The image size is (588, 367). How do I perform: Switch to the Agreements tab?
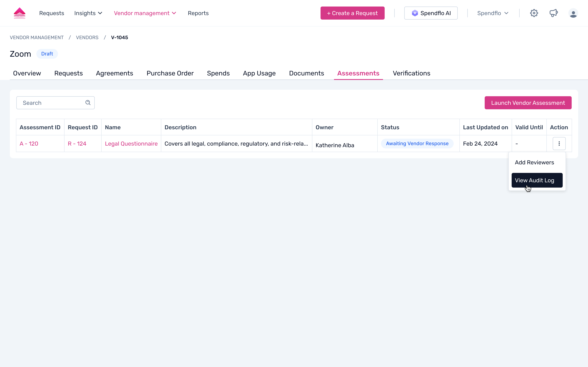[x=114, y=73]
